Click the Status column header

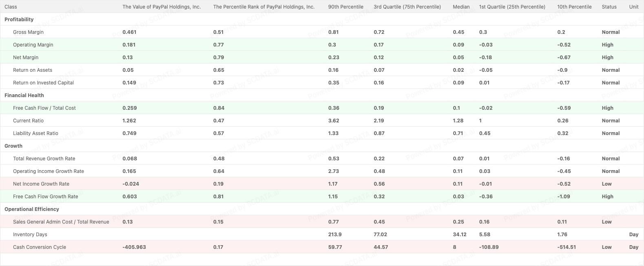(609, 7)
